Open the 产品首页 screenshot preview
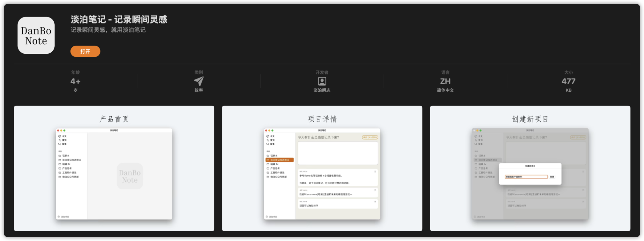 114,168
